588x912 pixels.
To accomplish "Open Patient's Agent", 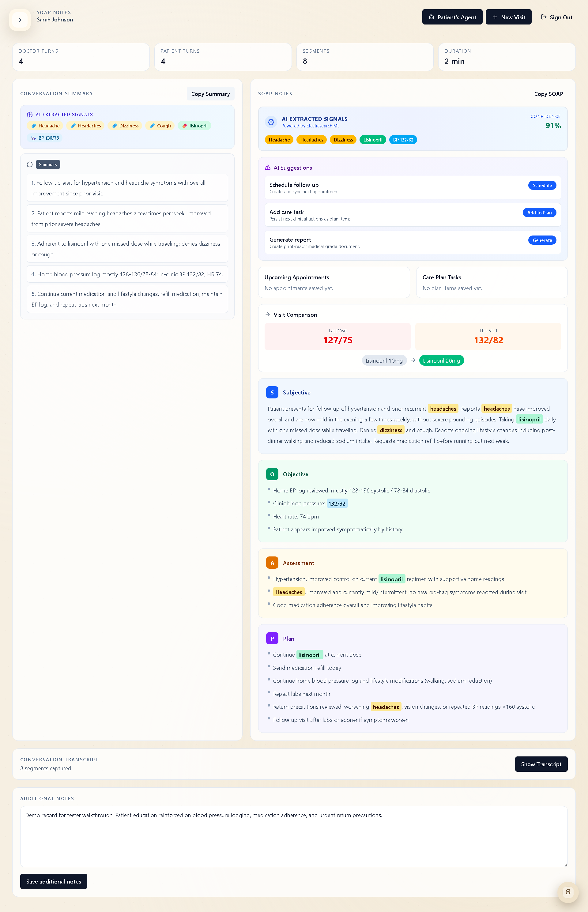I will click(452, 17).
